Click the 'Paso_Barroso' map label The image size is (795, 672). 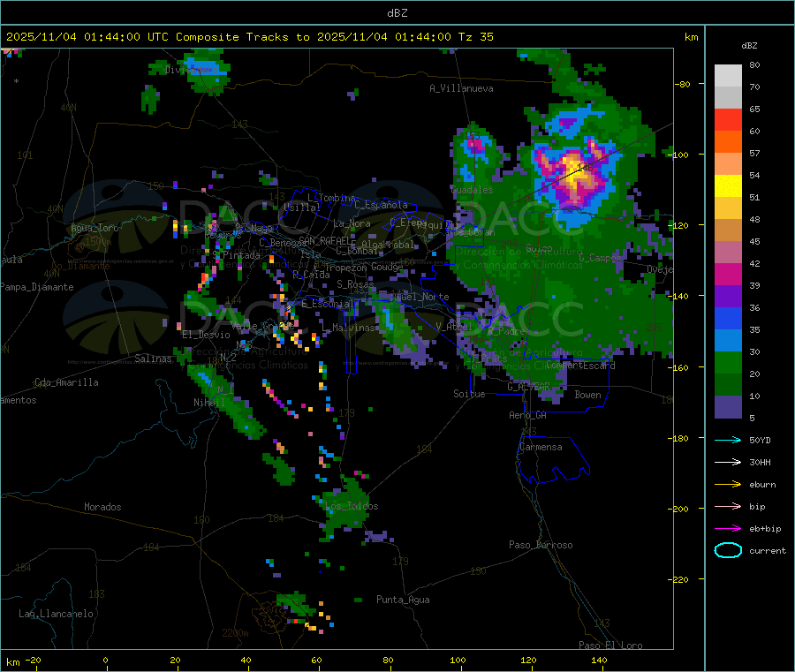pos(541,545)
